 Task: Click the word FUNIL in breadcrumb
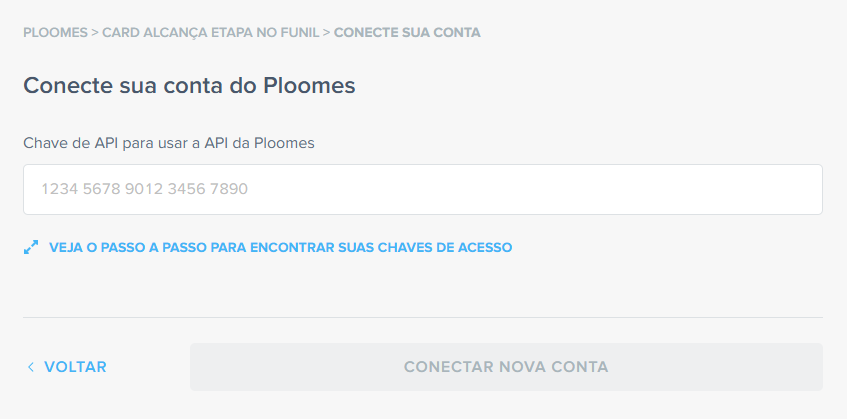tap(299, 32)
